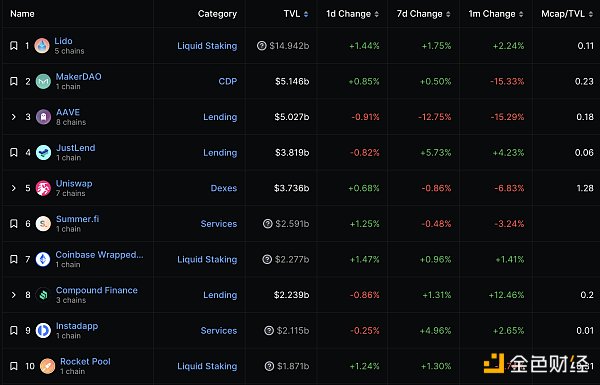Click the Instadapp logo icon
600x385 pixels.
coord(43,331)
